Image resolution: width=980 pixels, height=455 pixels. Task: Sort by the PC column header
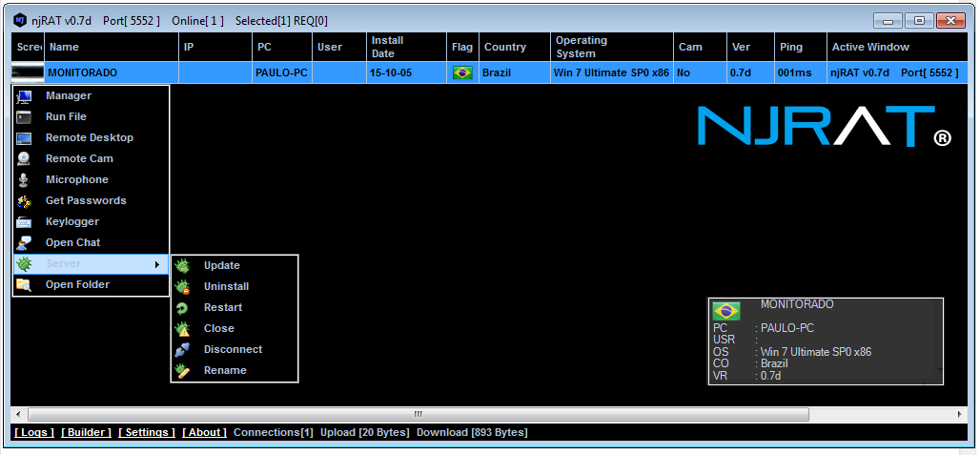tap(282, 48)
